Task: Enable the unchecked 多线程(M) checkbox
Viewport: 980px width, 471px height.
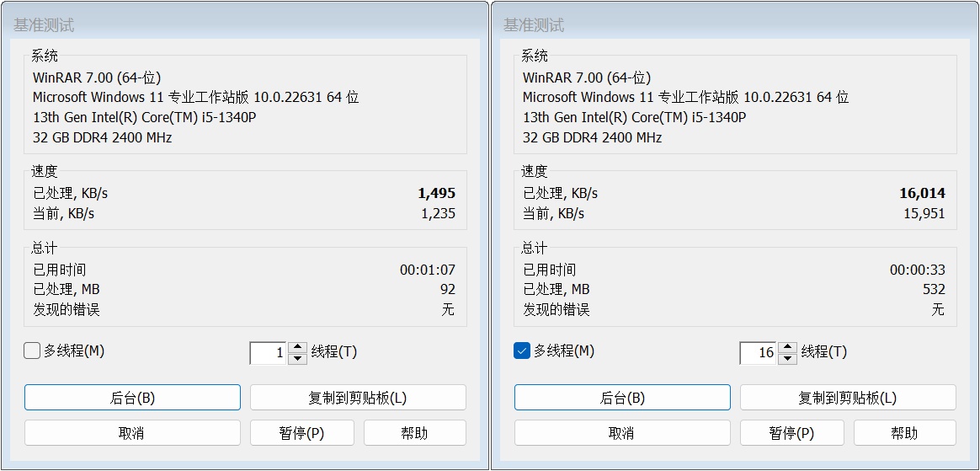Action: click(x=33, y=351)
